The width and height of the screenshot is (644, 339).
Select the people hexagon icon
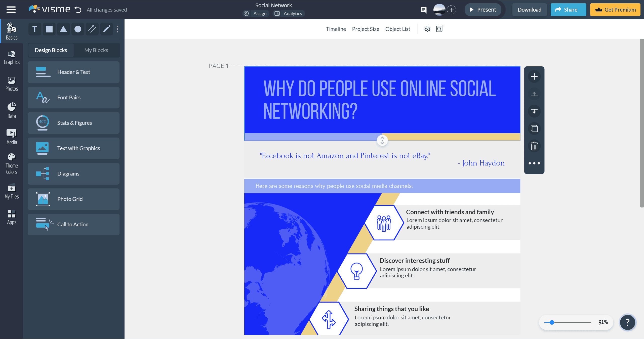(x=384, y=223)
